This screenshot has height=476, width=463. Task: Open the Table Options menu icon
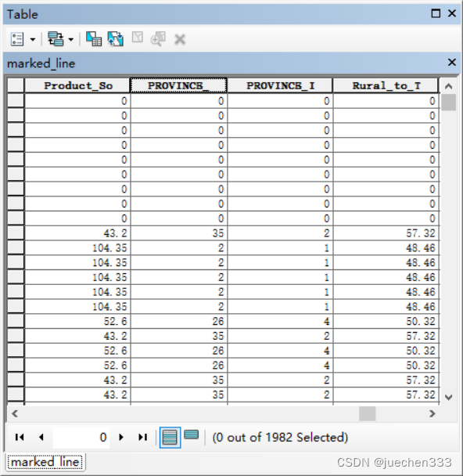click(17, 39)
